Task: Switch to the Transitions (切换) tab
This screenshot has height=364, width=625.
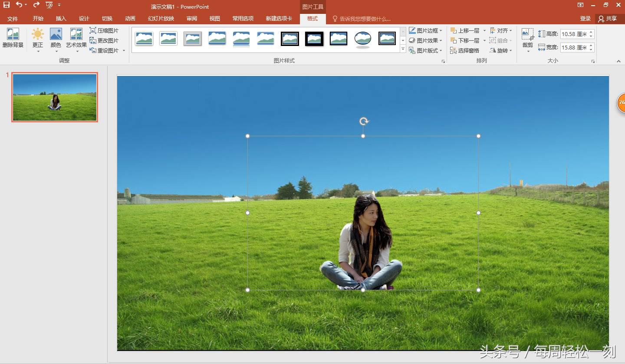Action: 107,19
